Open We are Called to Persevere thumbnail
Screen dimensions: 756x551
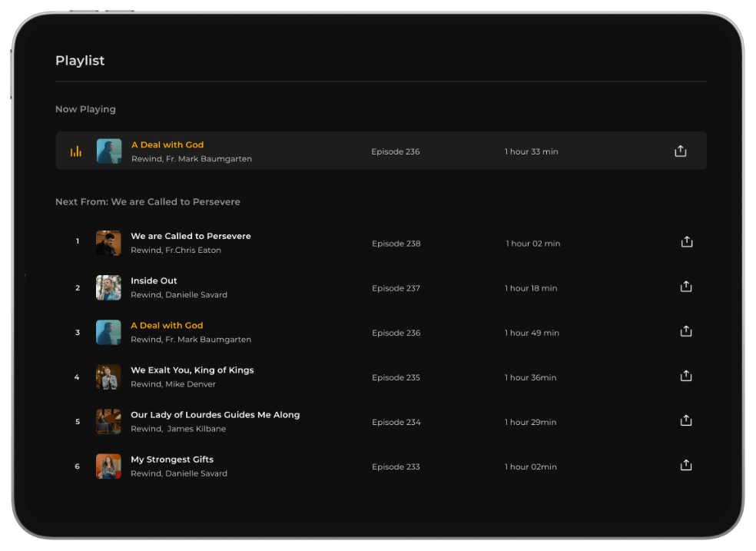pos(108,243)
